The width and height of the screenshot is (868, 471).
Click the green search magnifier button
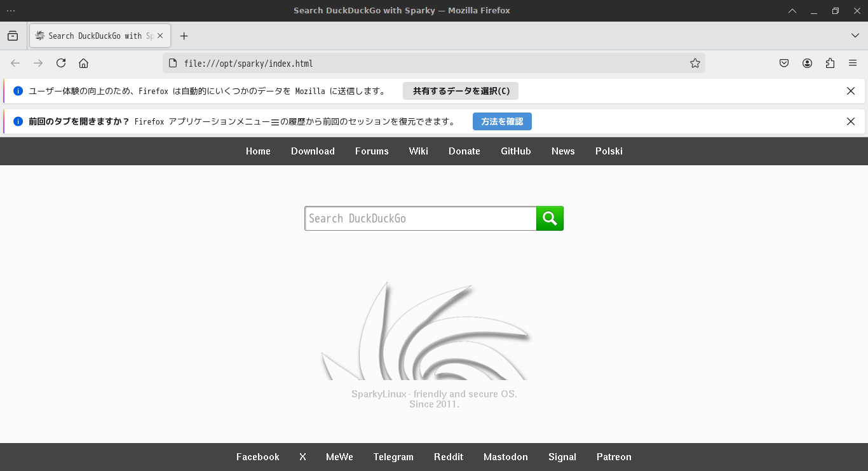[550, 219]
